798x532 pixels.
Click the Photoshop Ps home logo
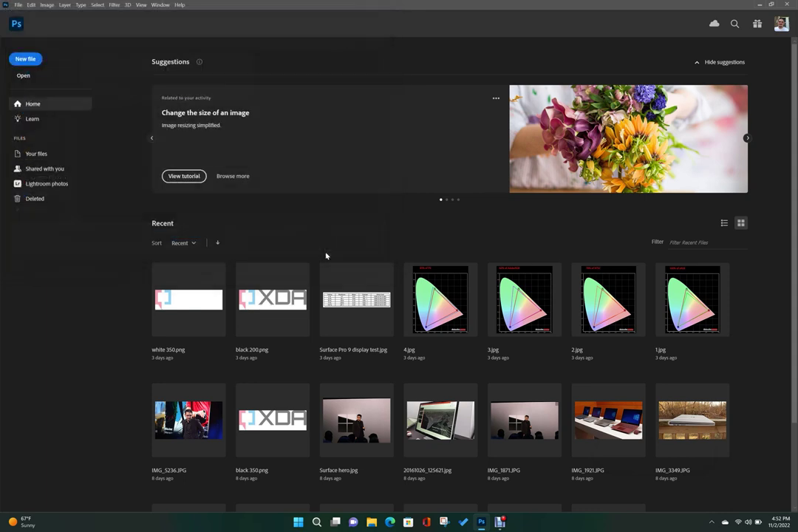(x=16, y=24)
